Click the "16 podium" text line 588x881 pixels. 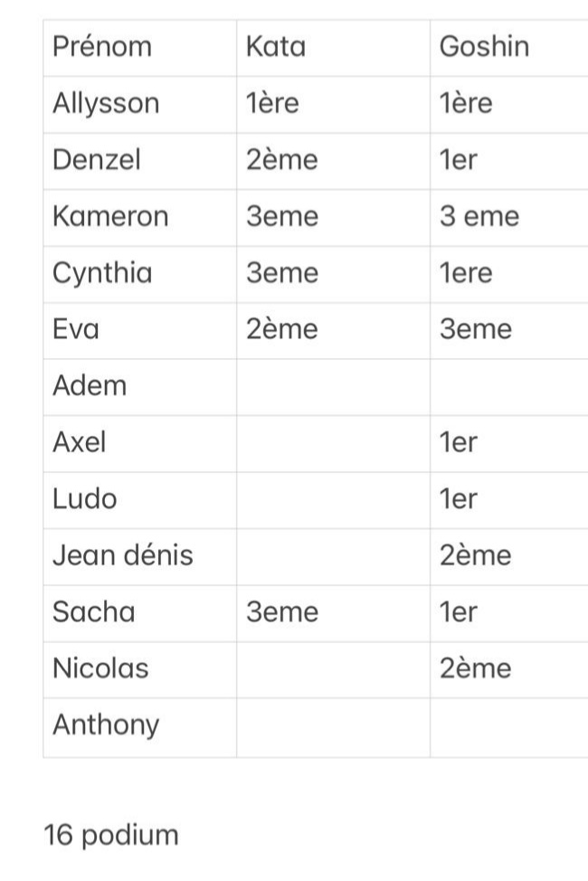click(x=111, y=836)
